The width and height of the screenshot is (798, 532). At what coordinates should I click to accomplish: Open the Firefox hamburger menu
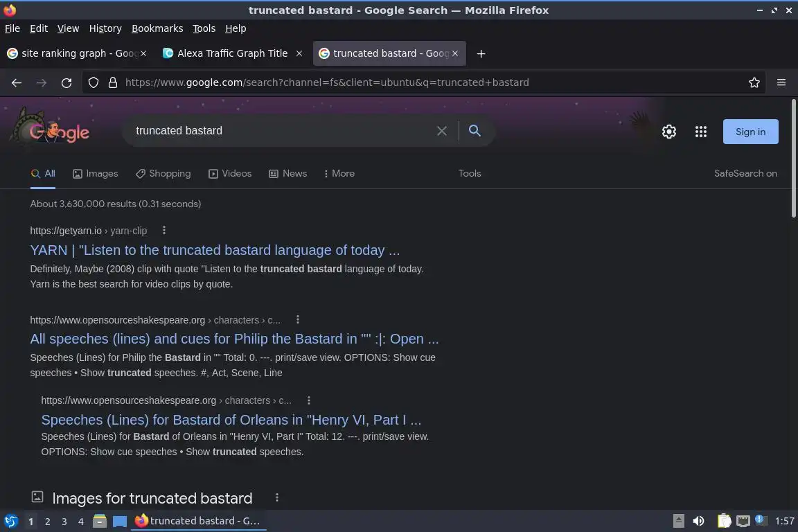tap(781, 82)
